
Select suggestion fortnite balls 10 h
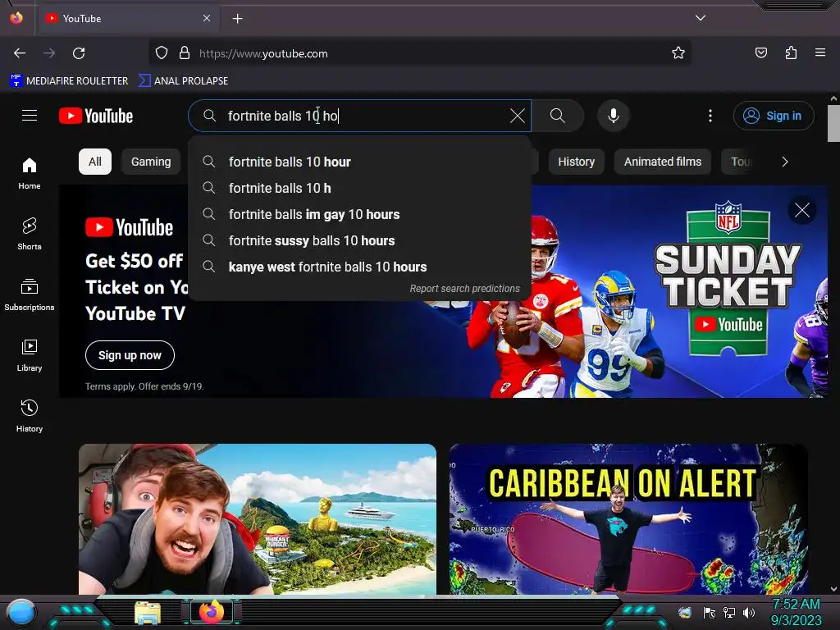click(x=359, y=188)
